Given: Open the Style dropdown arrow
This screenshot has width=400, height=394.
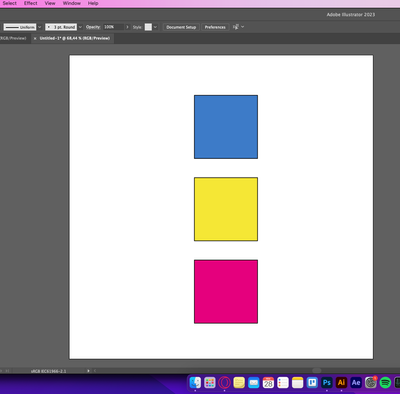Looking at the screenshot, I should [155, 27].
